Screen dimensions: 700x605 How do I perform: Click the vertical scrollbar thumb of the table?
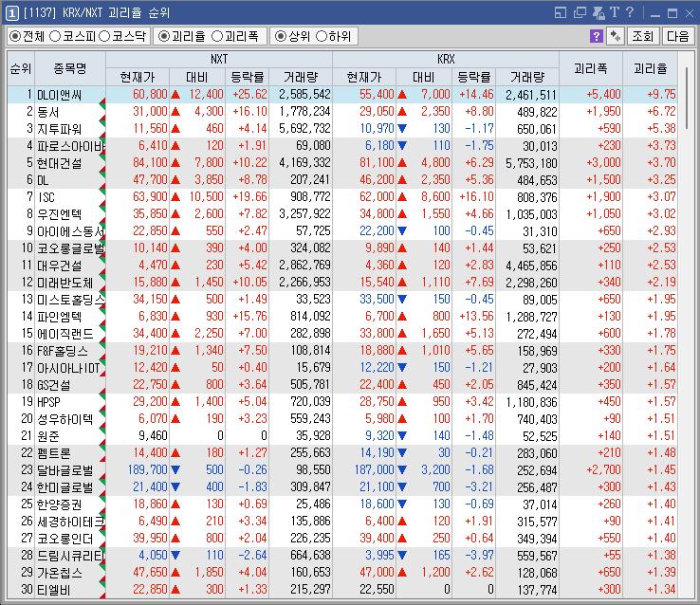click(688, 99)
